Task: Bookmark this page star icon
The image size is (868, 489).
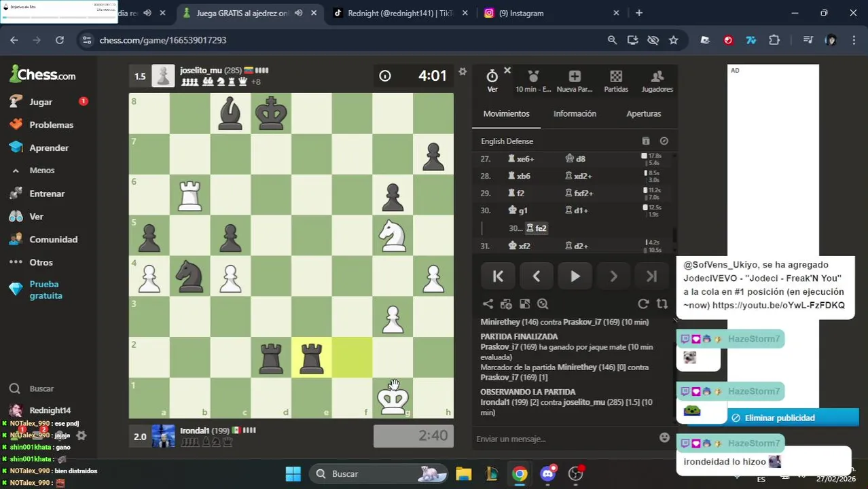Action: [673, 40]
